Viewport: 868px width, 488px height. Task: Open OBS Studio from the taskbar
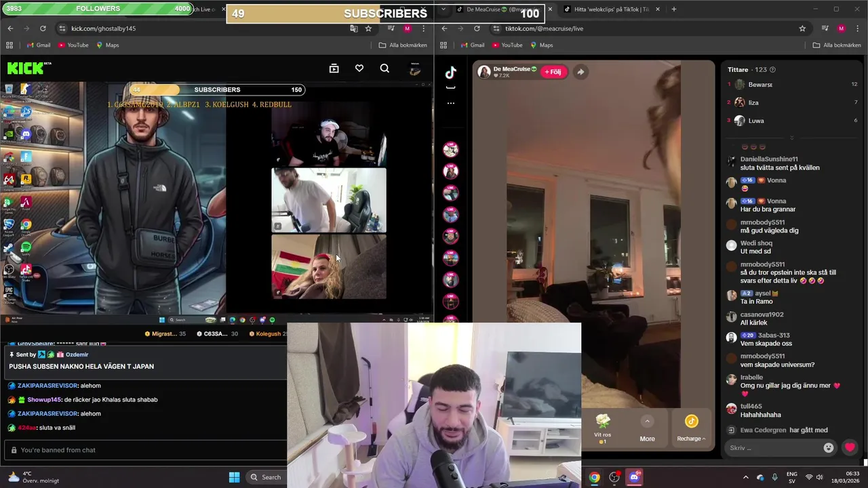tap(614, 477)
